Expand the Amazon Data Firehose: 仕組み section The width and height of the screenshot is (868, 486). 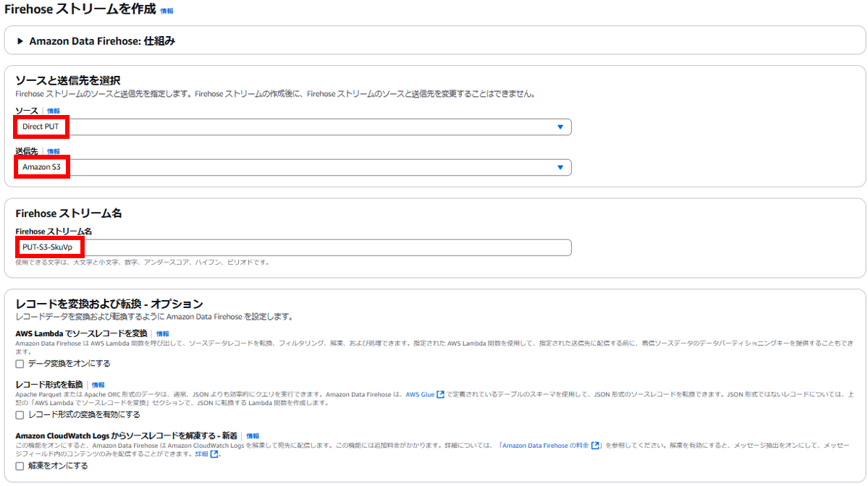click(x=20, y=41)
